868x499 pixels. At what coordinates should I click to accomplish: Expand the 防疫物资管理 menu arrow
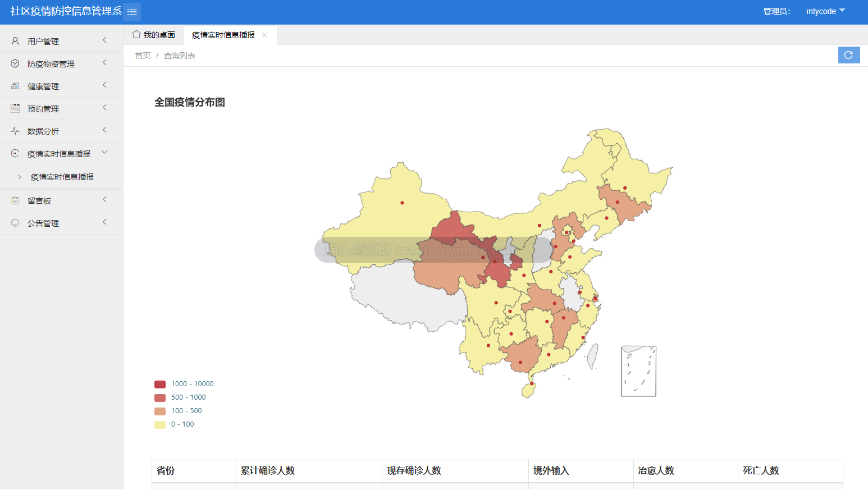(x=104, y=63)
